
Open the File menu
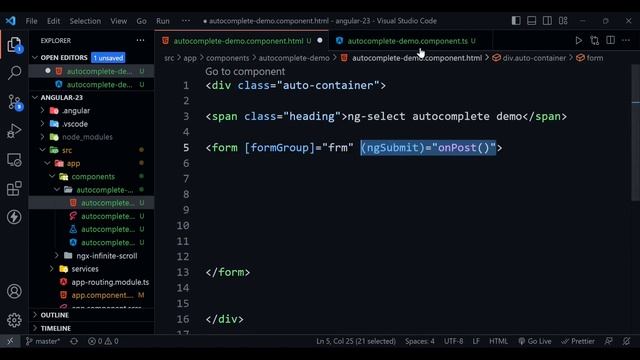[31, 21]
